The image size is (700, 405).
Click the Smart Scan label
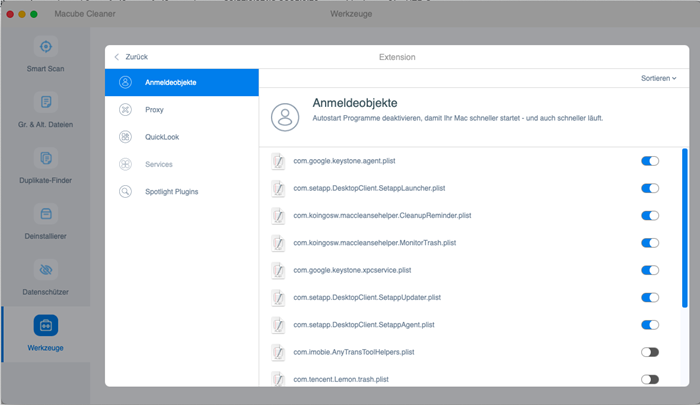(46, 69)
